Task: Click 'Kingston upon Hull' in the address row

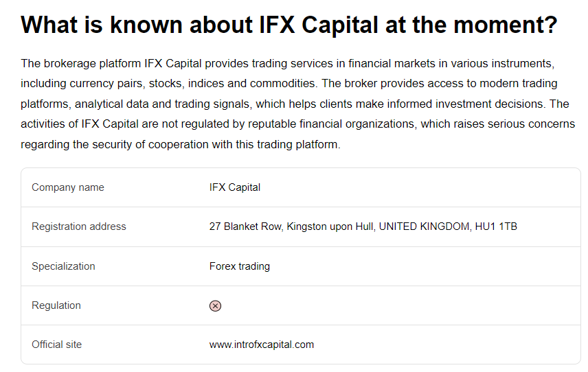Action: (330, 226)
